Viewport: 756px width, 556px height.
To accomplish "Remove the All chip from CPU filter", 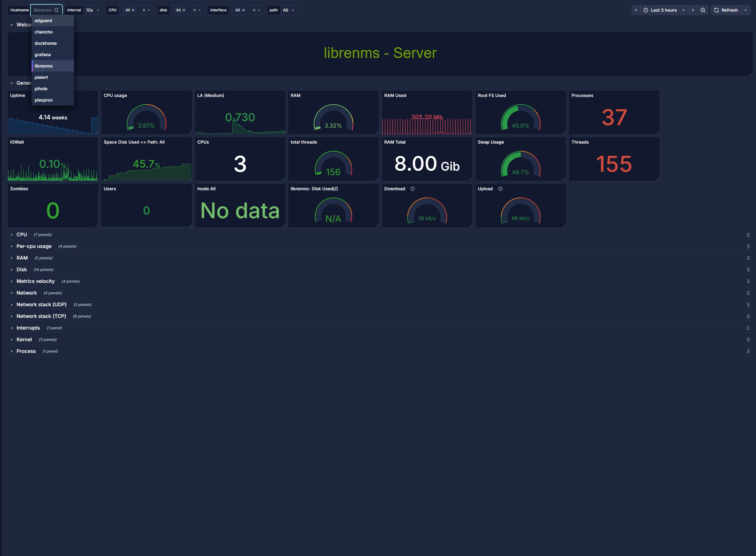I will pos(133,10).
